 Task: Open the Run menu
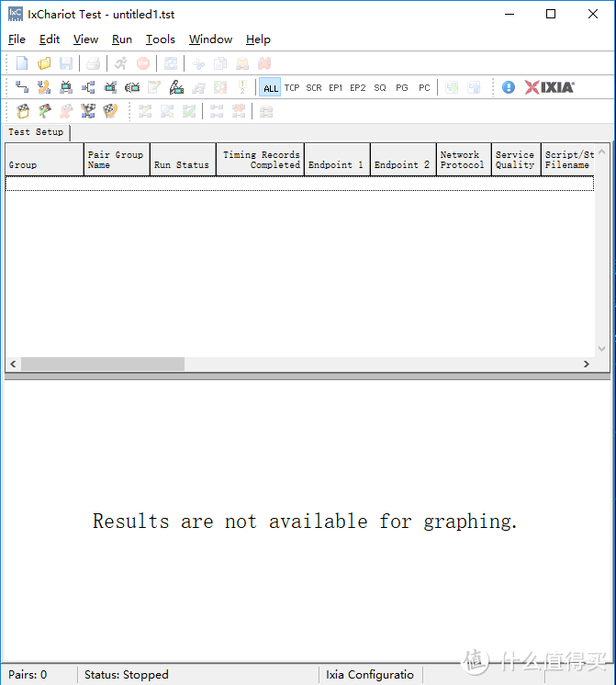coord(122,39)
